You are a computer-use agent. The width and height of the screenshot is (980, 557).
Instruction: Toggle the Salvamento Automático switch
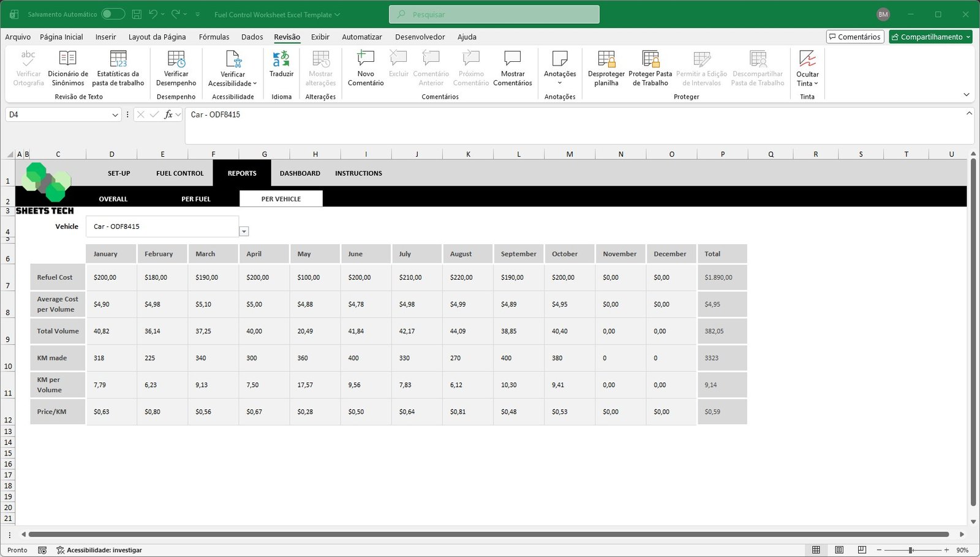click(x=113, y=14)
